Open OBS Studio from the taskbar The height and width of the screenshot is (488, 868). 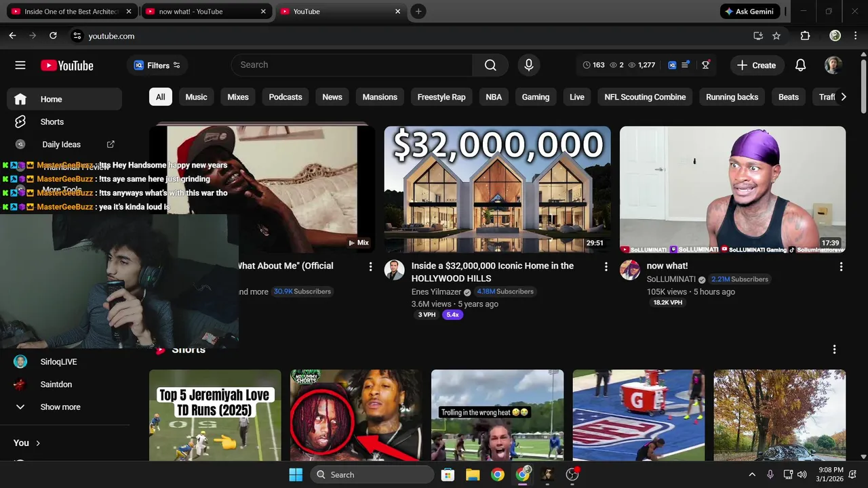pyautogui.click(x=572, y=474)
